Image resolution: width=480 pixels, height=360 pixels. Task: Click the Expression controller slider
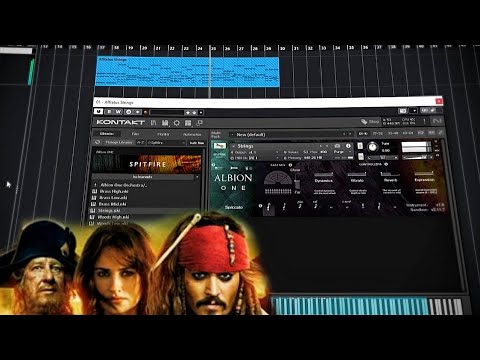[424, 173]
